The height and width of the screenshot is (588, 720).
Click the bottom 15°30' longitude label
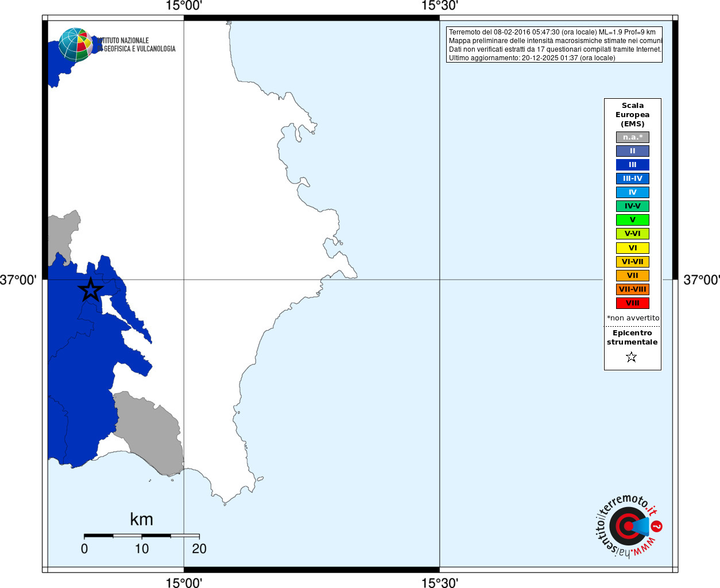439,583
